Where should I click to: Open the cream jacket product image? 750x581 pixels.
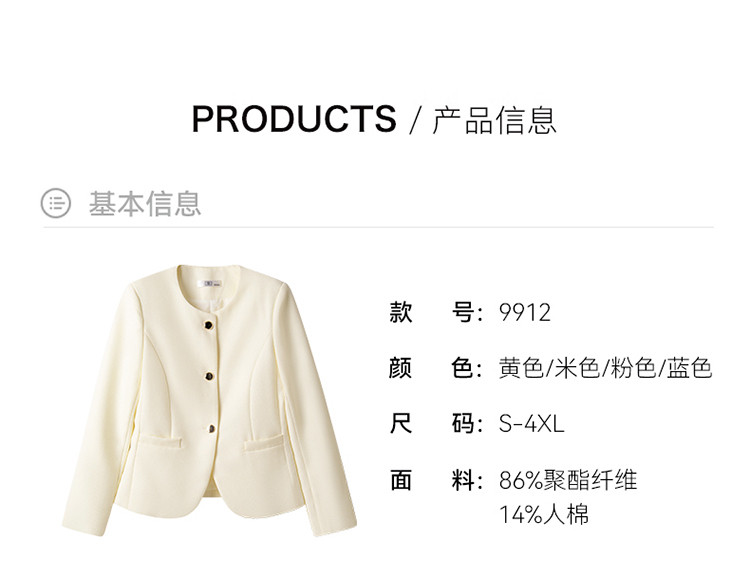pos(210,400)
